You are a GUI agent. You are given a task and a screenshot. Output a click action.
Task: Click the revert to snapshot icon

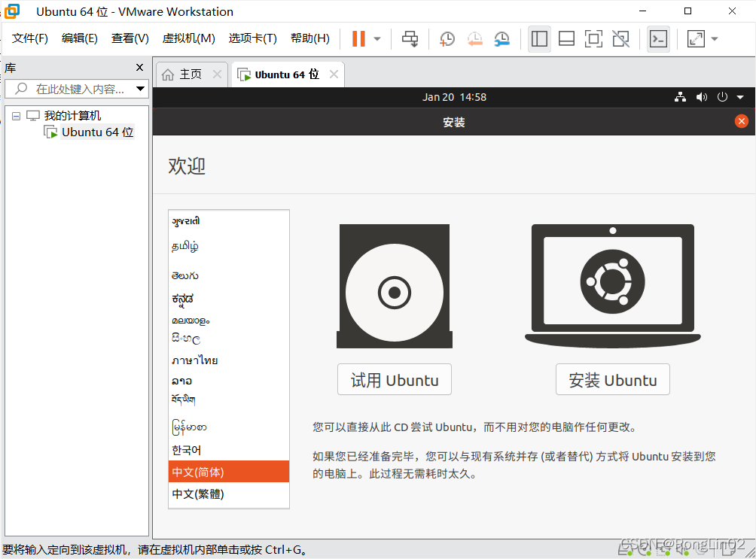tap(475, 38)
